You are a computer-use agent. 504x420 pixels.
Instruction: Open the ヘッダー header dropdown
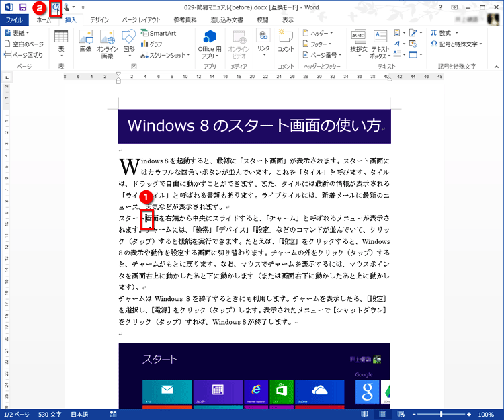[318, 33]
